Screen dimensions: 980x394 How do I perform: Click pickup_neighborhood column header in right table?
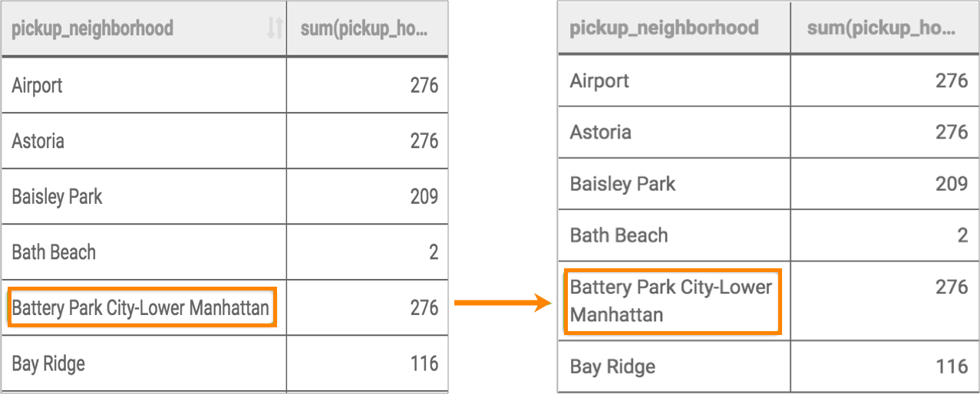click(664, 29)
